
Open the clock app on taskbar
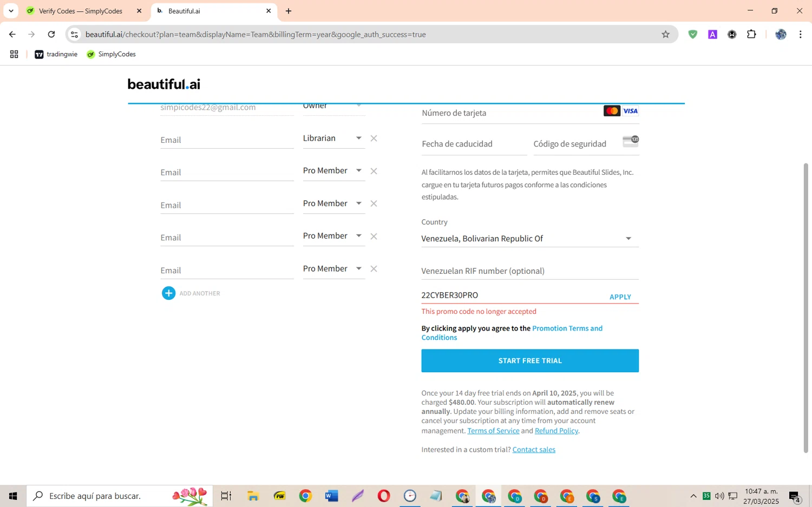(410, 496)
